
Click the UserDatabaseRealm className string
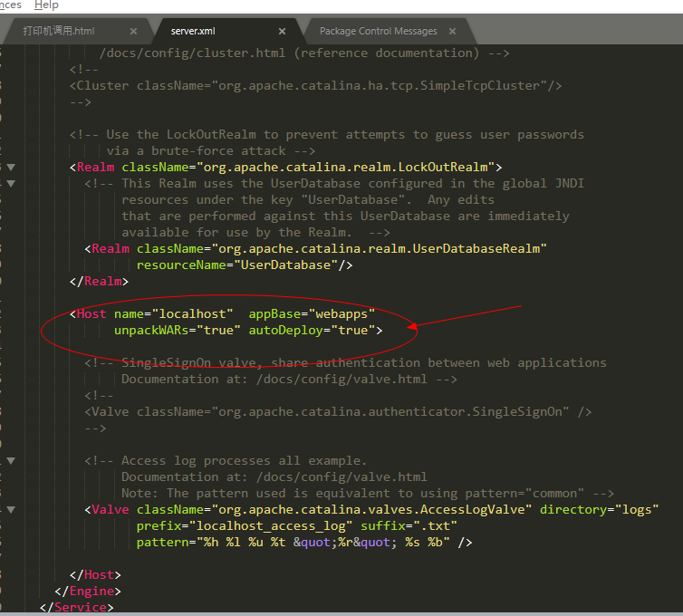coord(379,249)
